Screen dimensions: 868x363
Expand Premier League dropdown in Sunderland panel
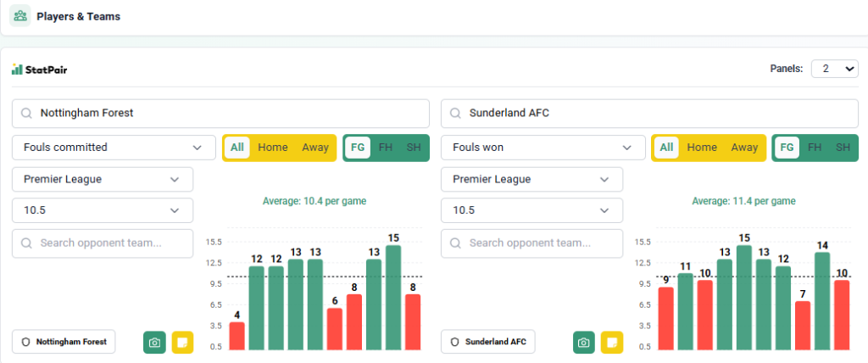[531, 180]
